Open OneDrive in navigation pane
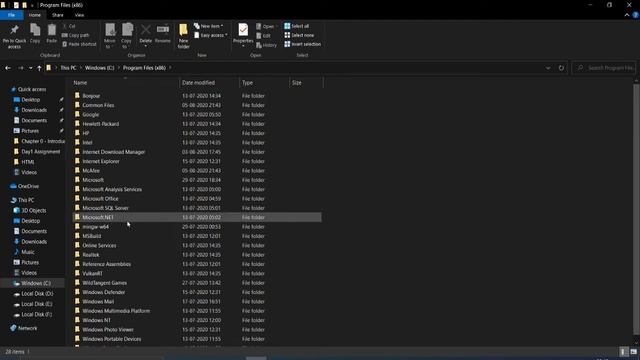This screenshot has height=360, width=640. pos(28,186)
